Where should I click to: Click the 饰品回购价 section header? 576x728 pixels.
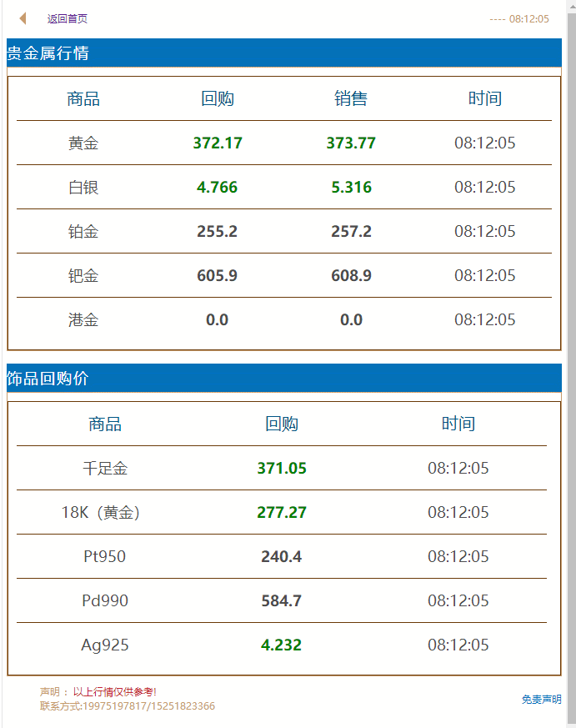pyautogui.click(x=48, y=379)
